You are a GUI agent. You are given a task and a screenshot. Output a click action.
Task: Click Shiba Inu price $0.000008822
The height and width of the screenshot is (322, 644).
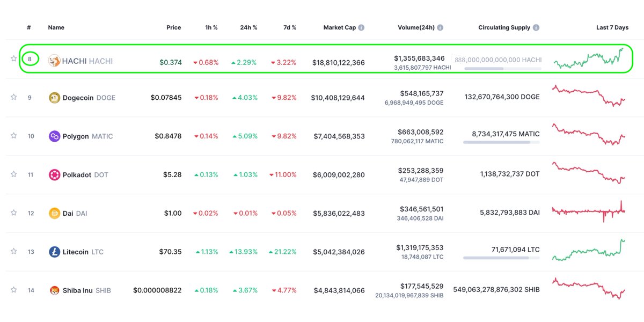157,290
